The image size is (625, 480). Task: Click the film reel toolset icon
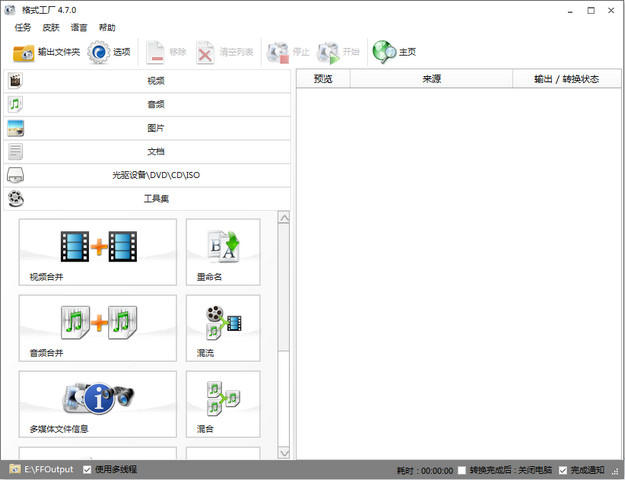click(16, 199)
